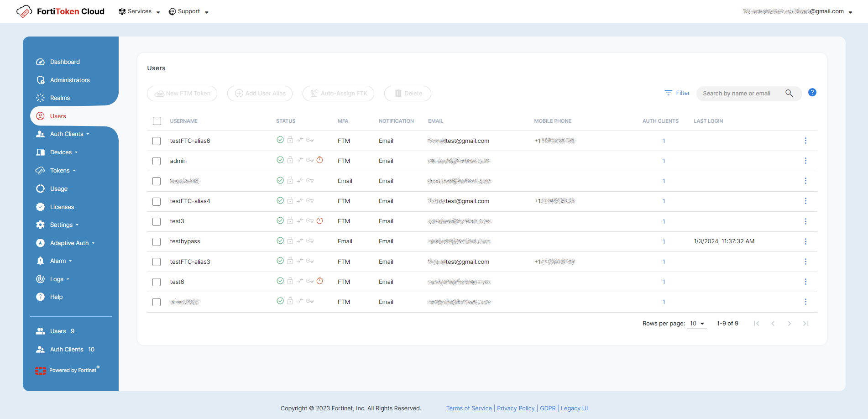Open the kebab menu for testFTC-alias6

coord(805,141)
